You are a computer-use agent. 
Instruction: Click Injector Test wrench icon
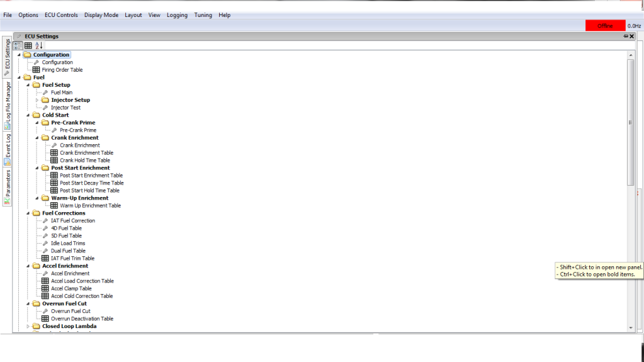coord(45,108)
